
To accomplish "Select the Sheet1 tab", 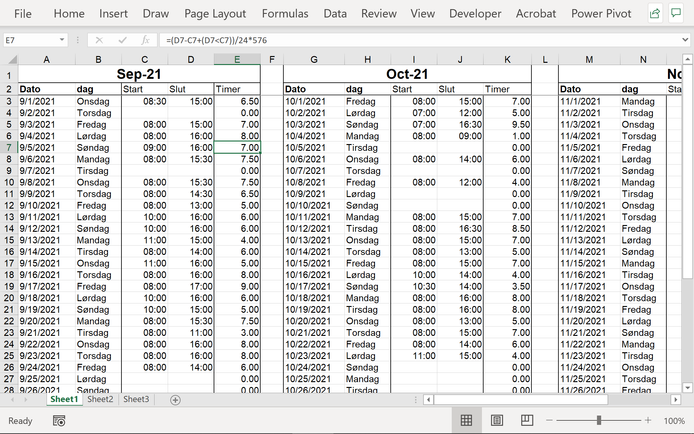I will pyautogui.click(x=64, y=399).
